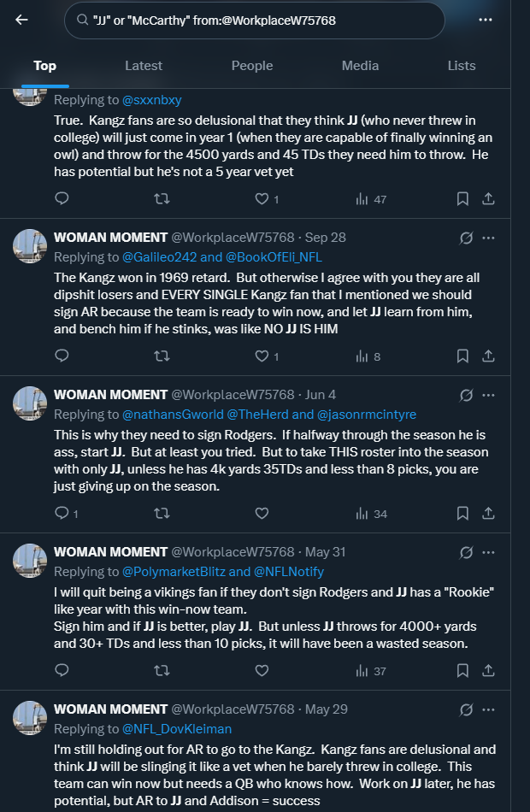Image resolution: width=530 pixels, height=812 pixels.
Task: Expand more options on Jun 4 tweet
Action: click(489, 395)
